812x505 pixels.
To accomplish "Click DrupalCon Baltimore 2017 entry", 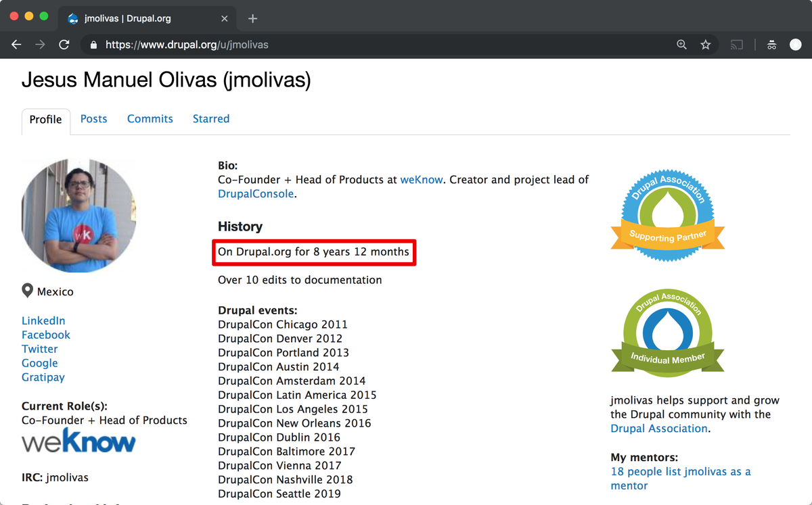I will coord(286,452).
